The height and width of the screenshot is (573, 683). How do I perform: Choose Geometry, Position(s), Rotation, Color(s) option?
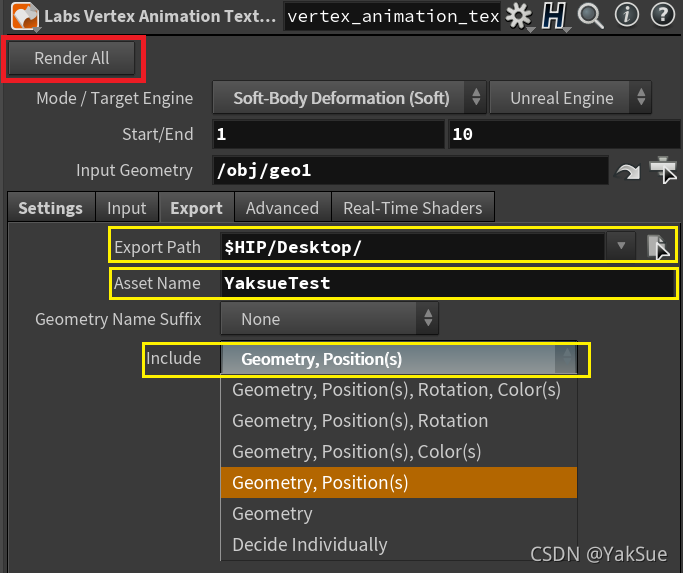399,390
